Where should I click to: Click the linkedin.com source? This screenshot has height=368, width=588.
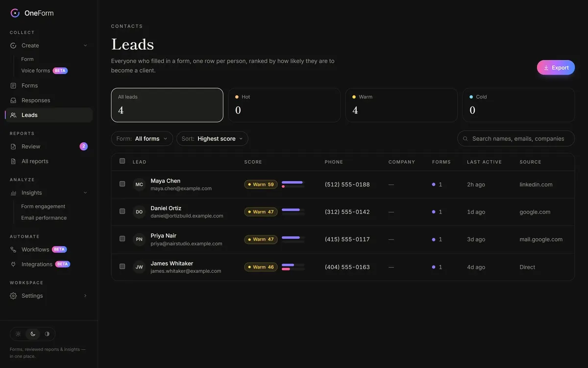[536, 184]
